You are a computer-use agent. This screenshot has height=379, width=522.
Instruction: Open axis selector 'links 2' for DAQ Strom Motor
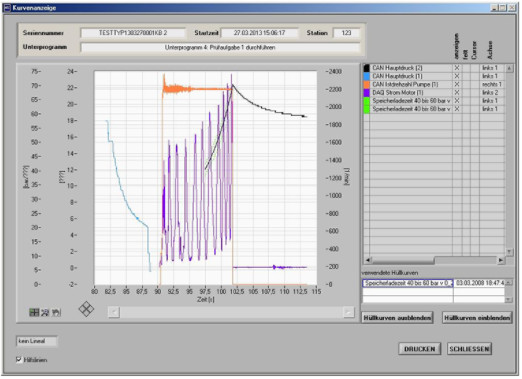(492, 92)
